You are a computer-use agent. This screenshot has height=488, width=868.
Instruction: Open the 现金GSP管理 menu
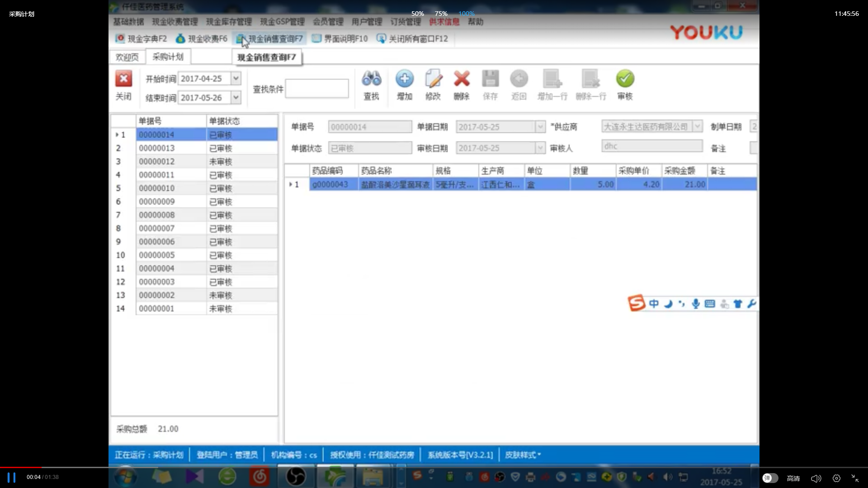pyautogui.click(x=282, y=22)
